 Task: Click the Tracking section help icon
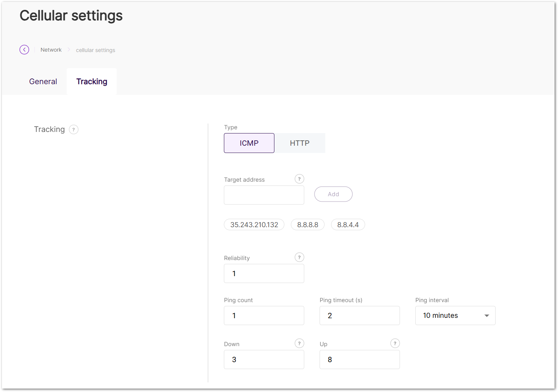[x=73, y=129]
